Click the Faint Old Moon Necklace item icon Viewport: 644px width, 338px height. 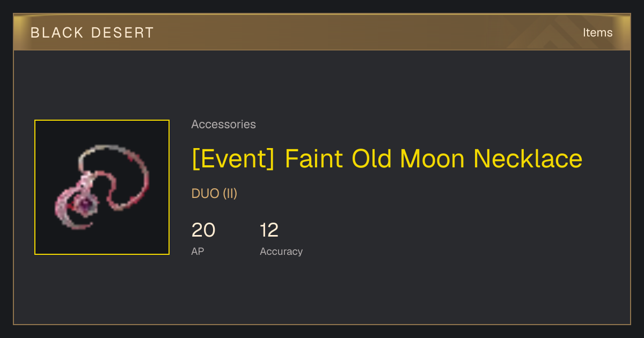coord(102,187)
